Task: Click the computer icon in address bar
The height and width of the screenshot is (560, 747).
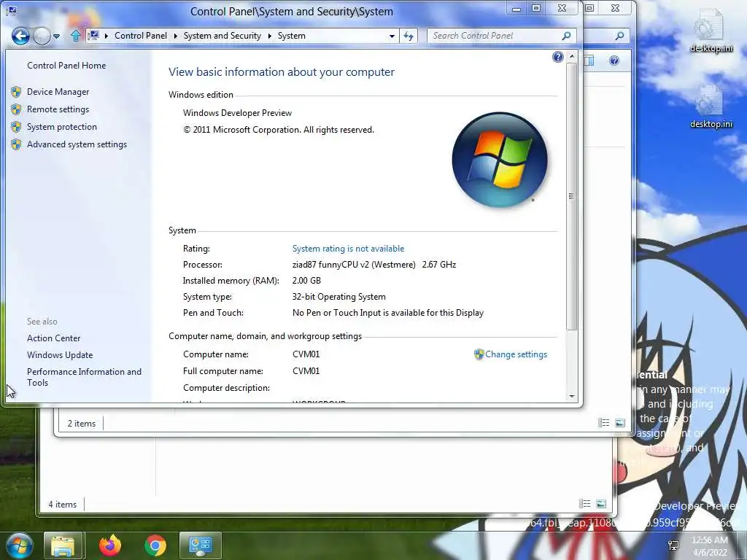Action: click(x=94, y=35)
